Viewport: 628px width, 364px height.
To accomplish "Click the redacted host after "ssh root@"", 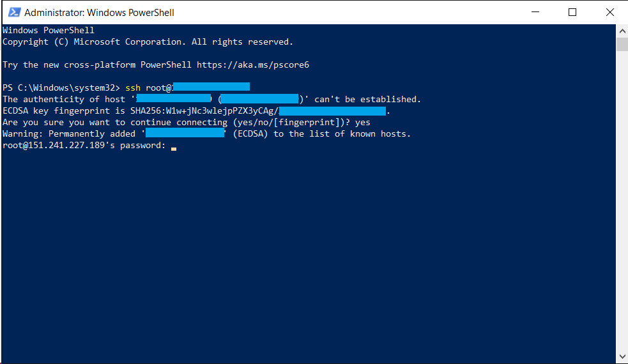I will tap(211, 87).
